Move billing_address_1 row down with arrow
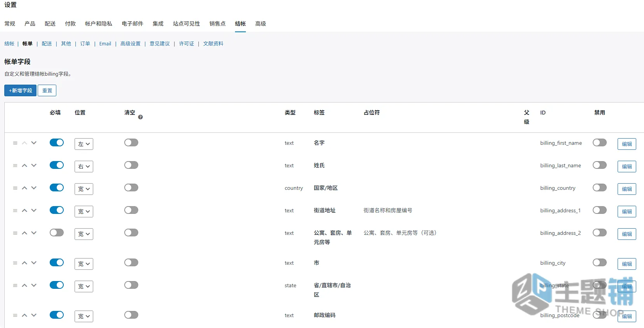This screenshot has width=644, height=328. pyautogui.click(x=34, y=210)
